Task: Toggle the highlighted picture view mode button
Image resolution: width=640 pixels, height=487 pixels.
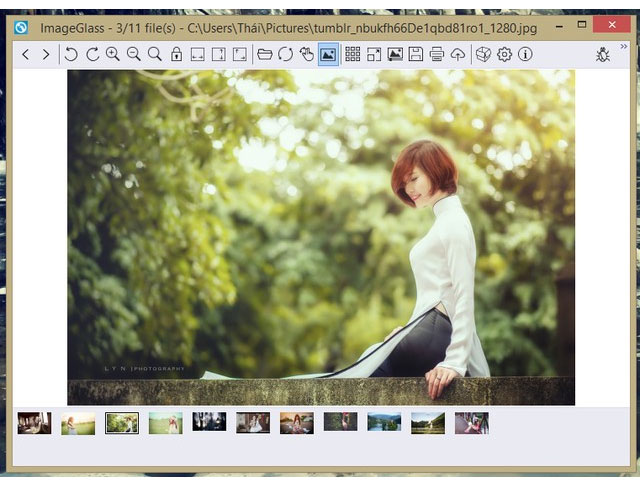Action: [328, 54]
